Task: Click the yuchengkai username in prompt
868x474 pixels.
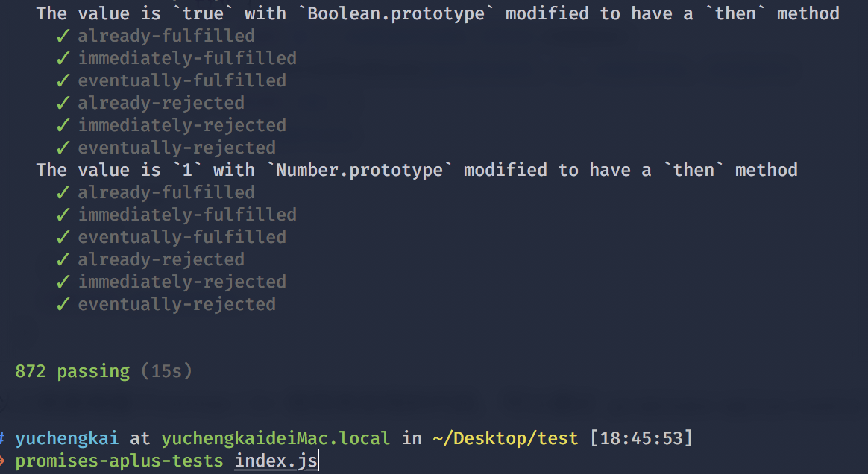Action: point(67,439)
